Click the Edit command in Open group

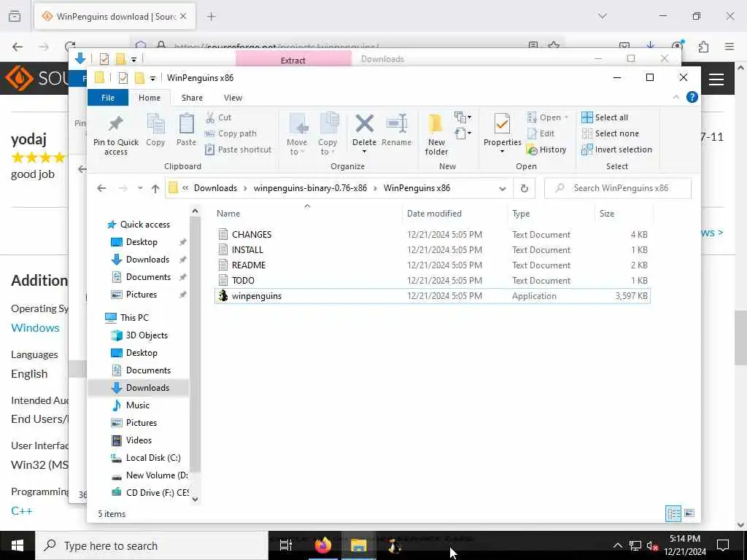coord(541,133)
